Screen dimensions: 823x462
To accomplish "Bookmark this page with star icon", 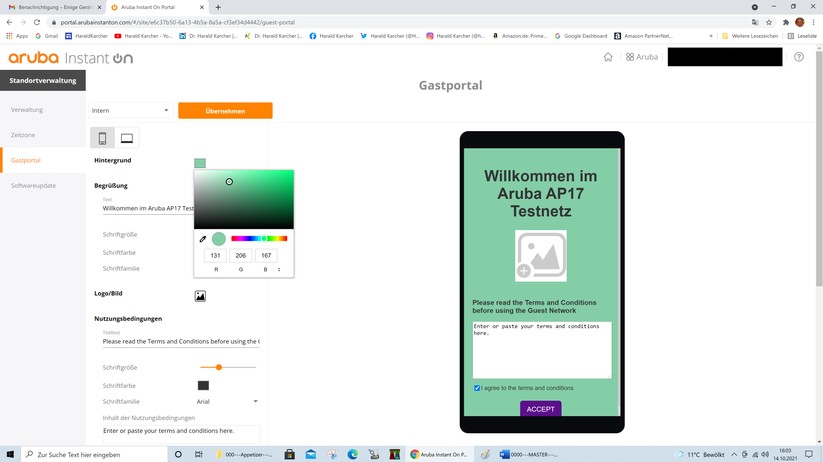I will [769, 22].
